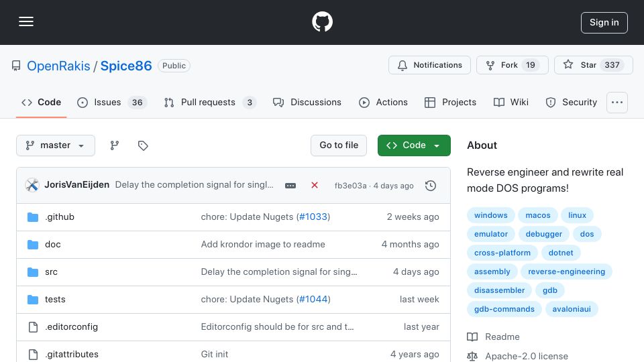Viewport: 644px width, 362px height.
Task: Select the avaloniaui topic tag
Action: click(572, 309)
